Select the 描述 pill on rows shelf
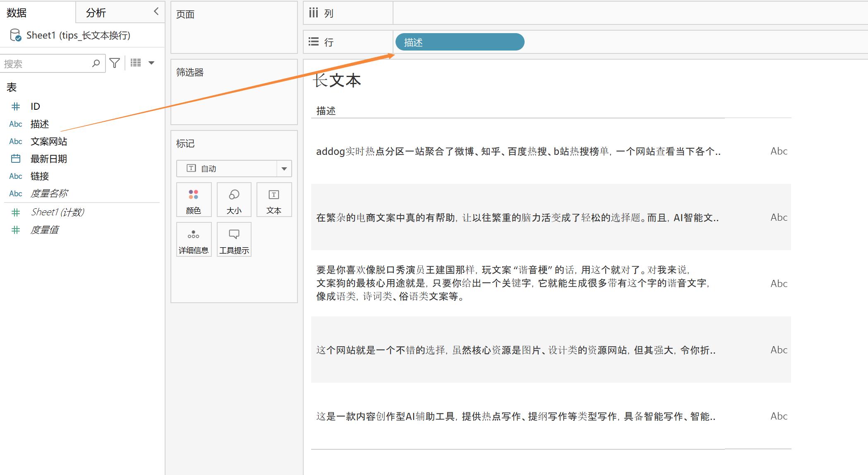 click(x=460, y=42)
